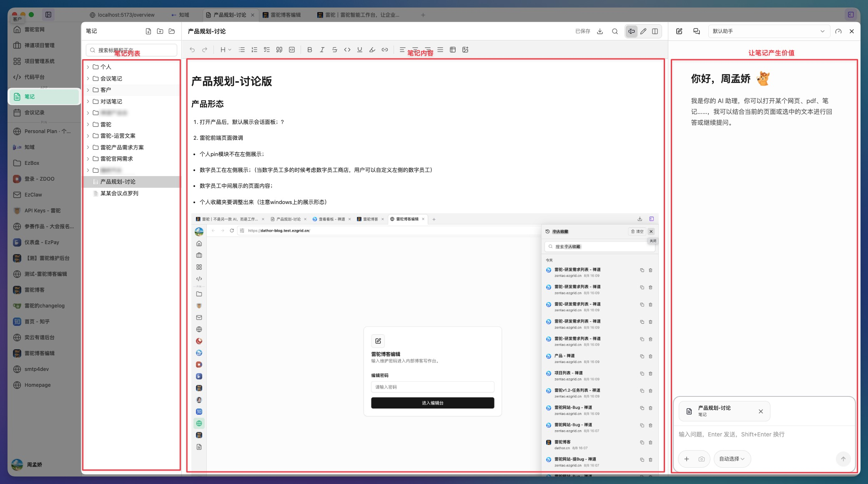Focus the 搜索标题和正文 search field
The height and width of the screenshot is (484, 868).
[x=132, y=50]
